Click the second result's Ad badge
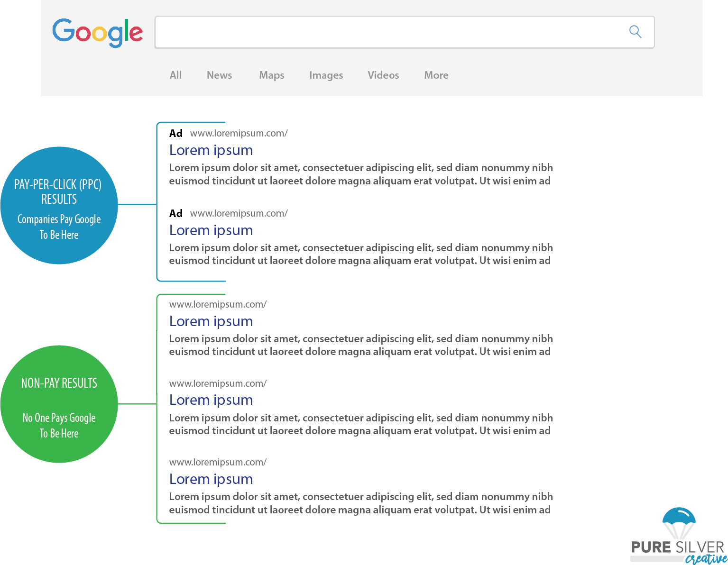The width and height of the screenshot is (728, 565). point(176,213)
